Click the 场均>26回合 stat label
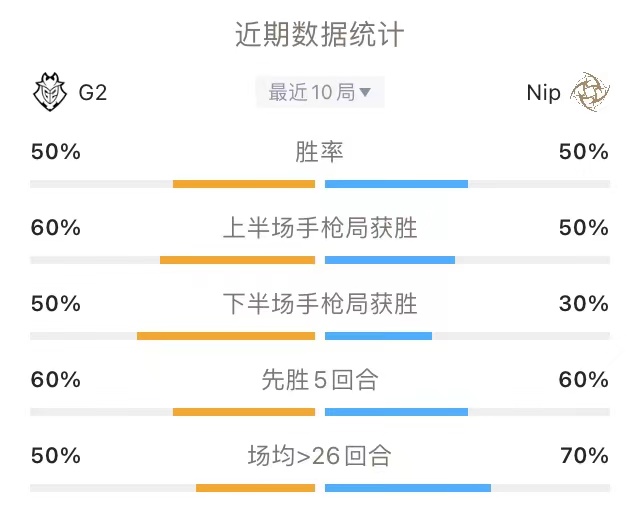 [320, 456]
